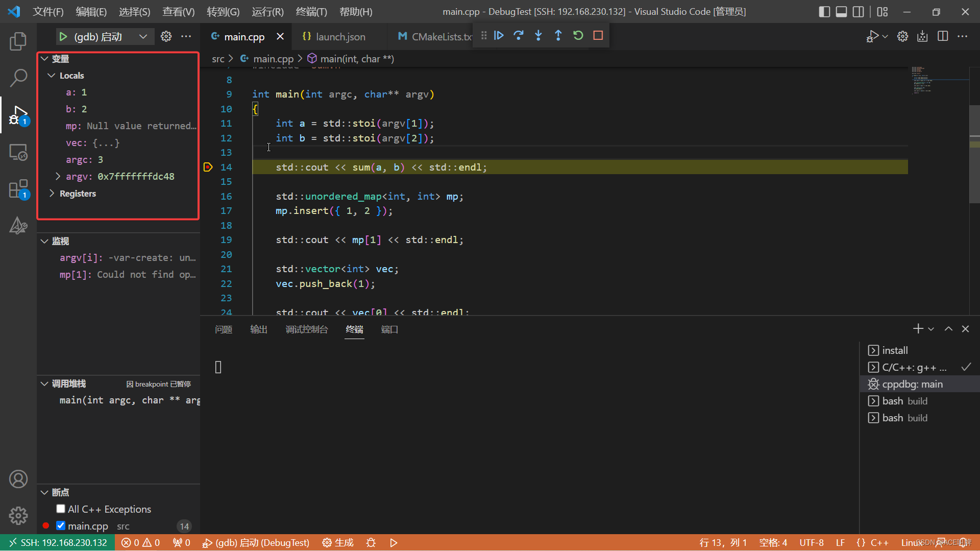Switch to the 问题 problems panel tab
Screen dimensions: 980x551
click(224, 329)
